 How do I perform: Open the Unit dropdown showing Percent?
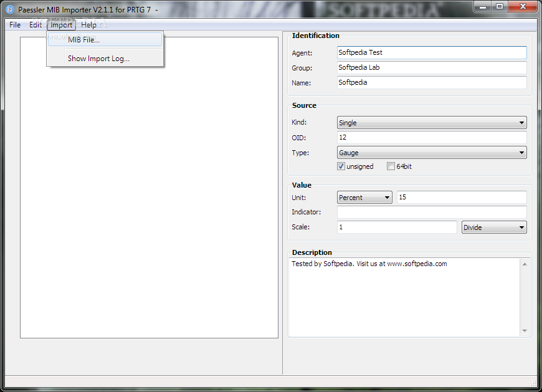364,198
